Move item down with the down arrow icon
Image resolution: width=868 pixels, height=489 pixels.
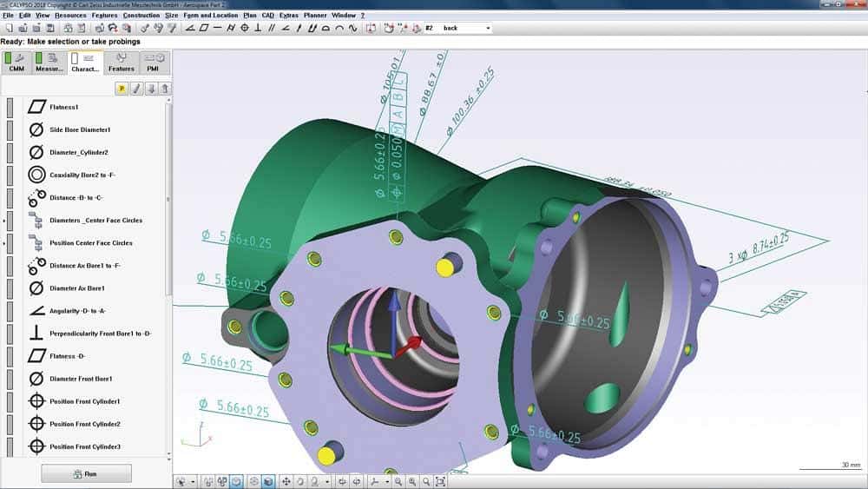pyautogui.click(x=150, y=88)
